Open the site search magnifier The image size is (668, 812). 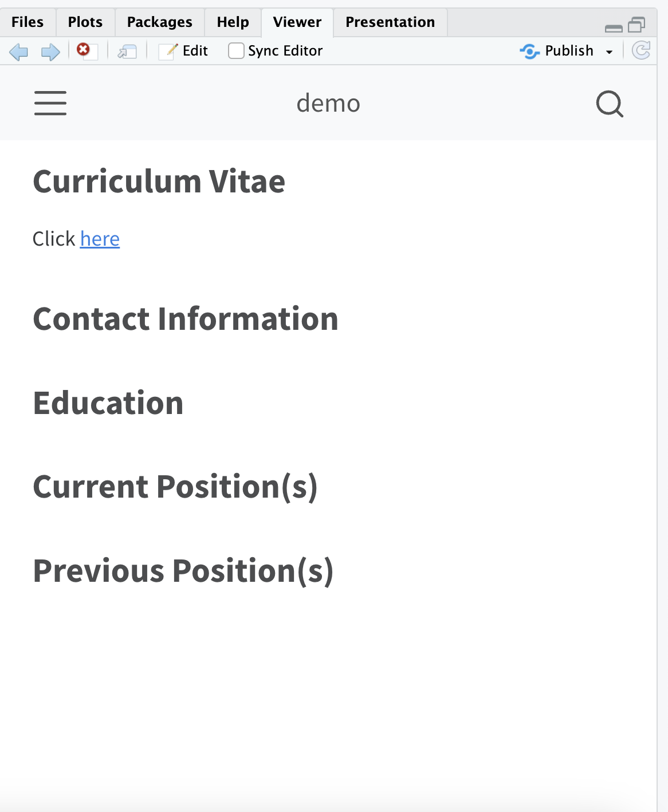[609, 104]
